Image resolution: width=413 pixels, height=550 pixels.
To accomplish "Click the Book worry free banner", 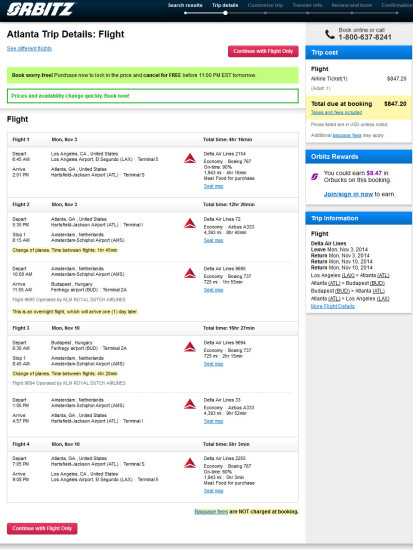I will click(153, 75).
